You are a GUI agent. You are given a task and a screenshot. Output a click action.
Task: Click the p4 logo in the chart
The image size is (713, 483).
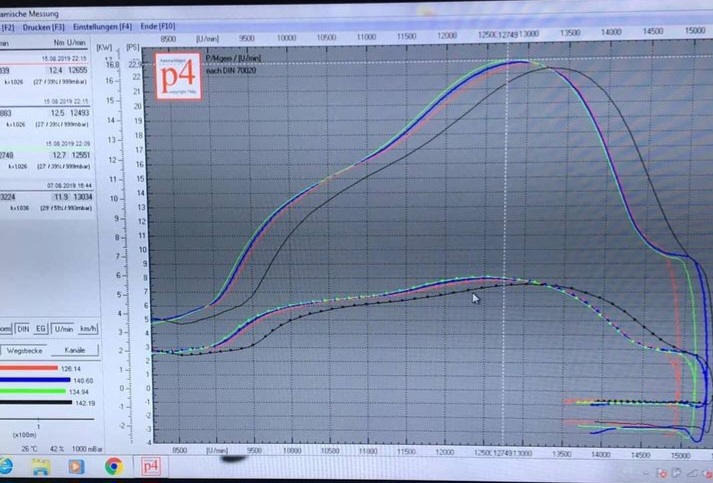180,77
